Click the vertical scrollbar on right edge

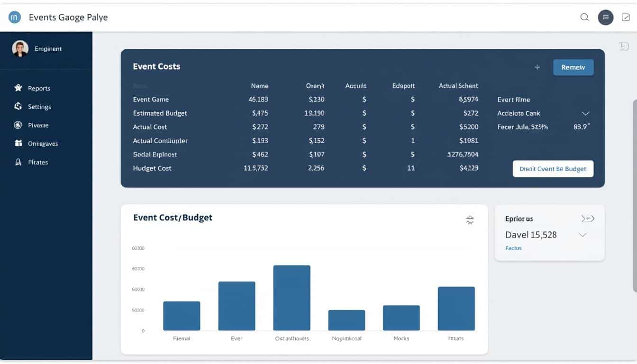point(634,190)
